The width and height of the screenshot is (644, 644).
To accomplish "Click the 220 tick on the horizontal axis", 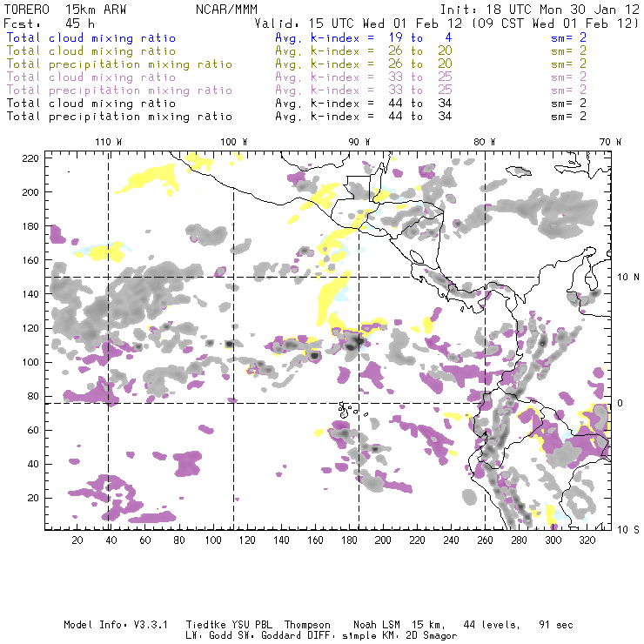I will tap(417, 540).
